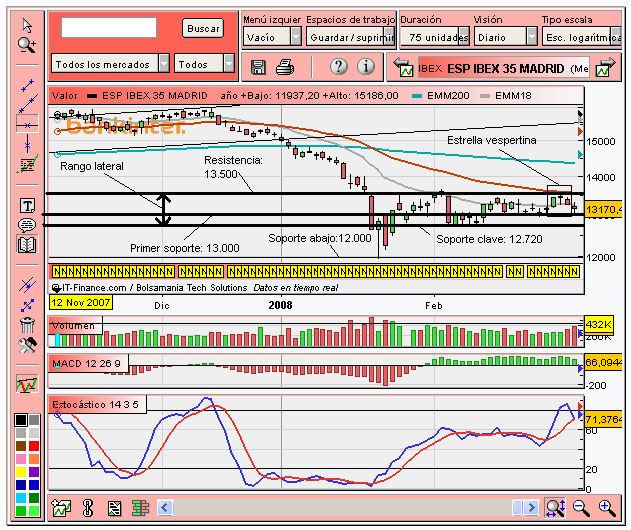Pick the purple color swatch
The width and height of the screenshot is (631, 530).
pyautogui.click(x=34, y=472)
